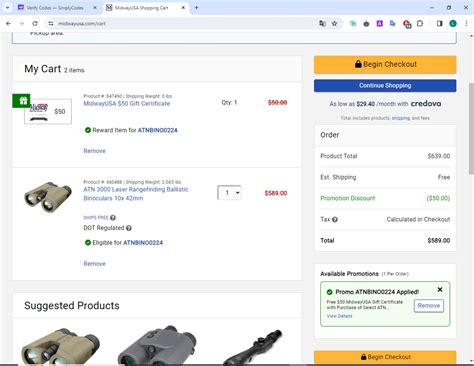Click suggested rifle scope product image
This screenshot has width=474, height=366.
coord(253,347)
